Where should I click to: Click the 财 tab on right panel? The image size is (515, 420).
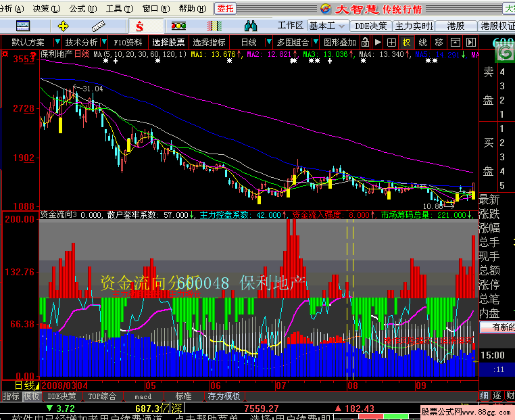510,396
